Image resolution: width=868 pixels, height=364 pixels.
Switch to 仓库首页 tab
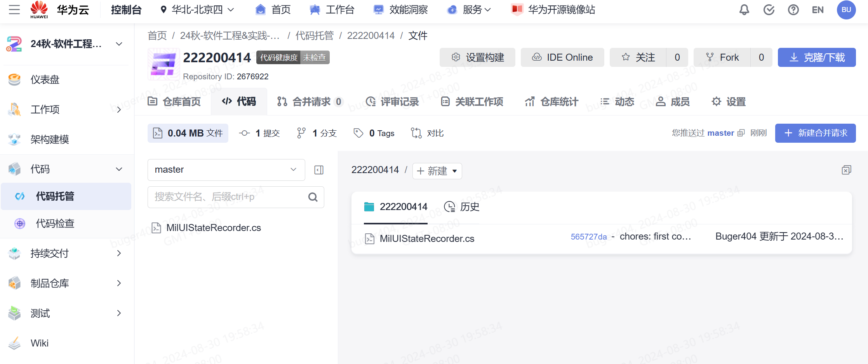(x=174, y=102)
